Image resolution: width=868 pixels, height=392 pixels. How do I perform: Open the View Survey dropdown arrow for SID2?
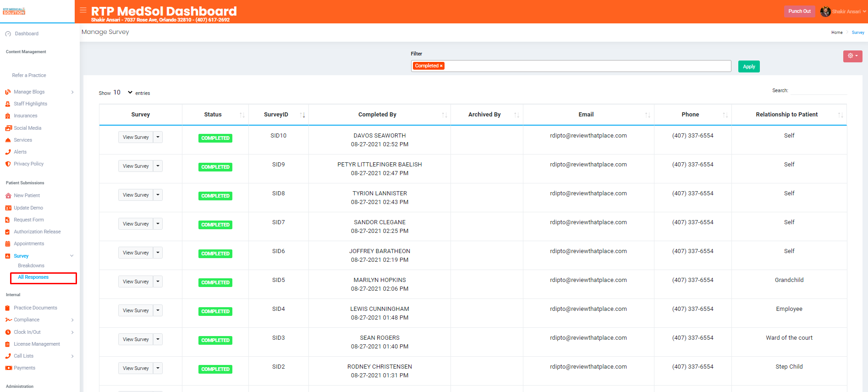tap(158, 368)
